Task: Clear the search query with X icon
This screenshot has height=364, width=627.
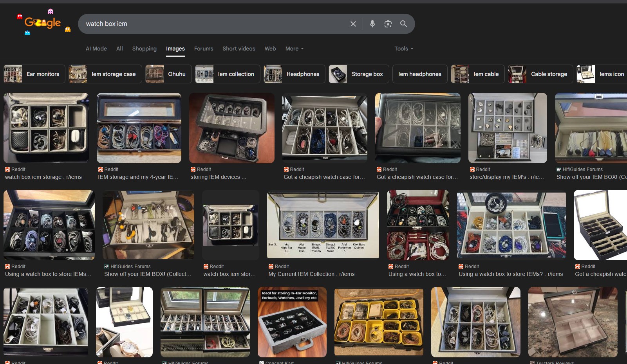Action: 353,24
